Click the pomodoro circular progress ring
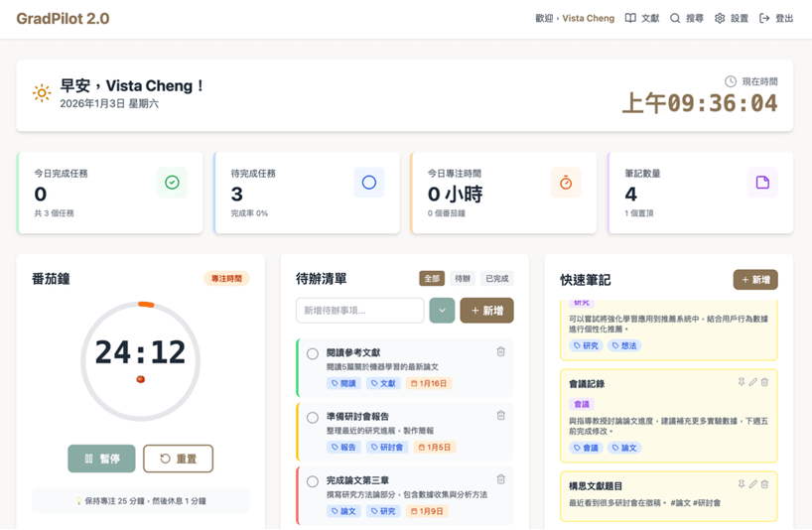Viewport: 812px width, 530px height. 140,361
